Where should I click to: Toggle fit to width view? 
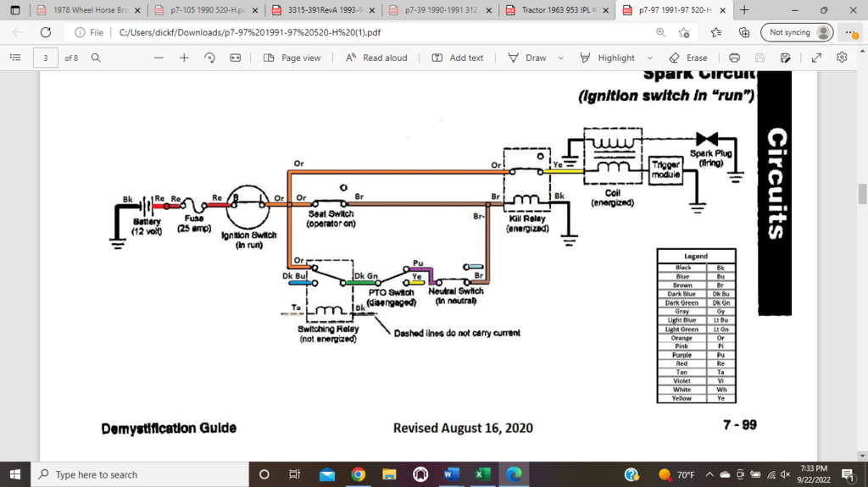[236, 58]
